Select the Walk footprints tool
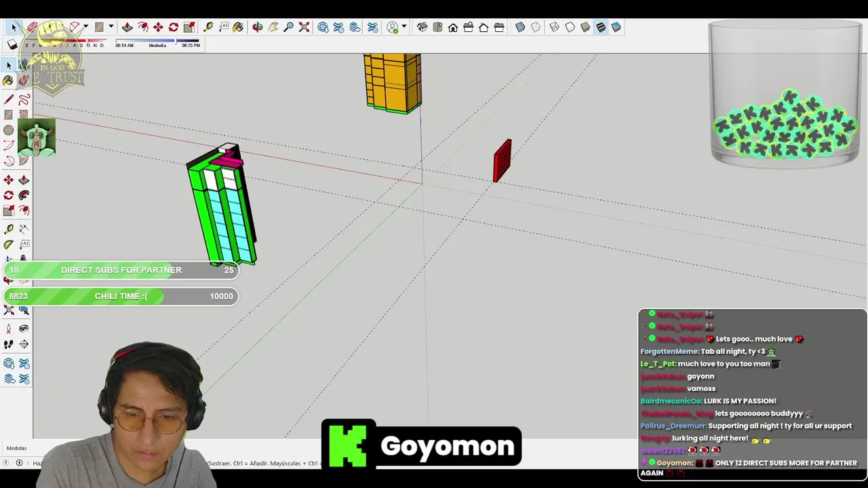The height and width of the screenshot is (488, 868). [9, 345]
